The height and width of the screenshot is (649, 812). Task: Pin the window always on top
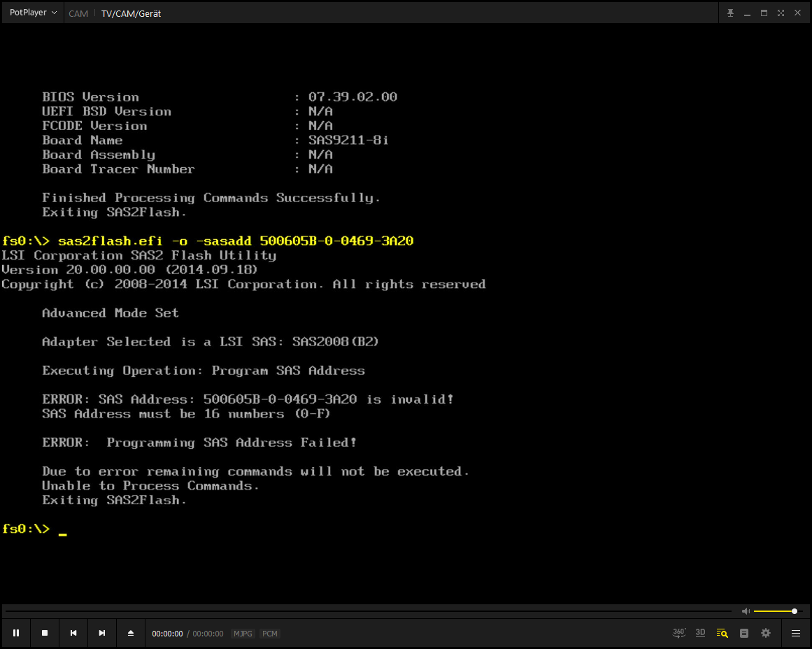[x=730, y=13]
